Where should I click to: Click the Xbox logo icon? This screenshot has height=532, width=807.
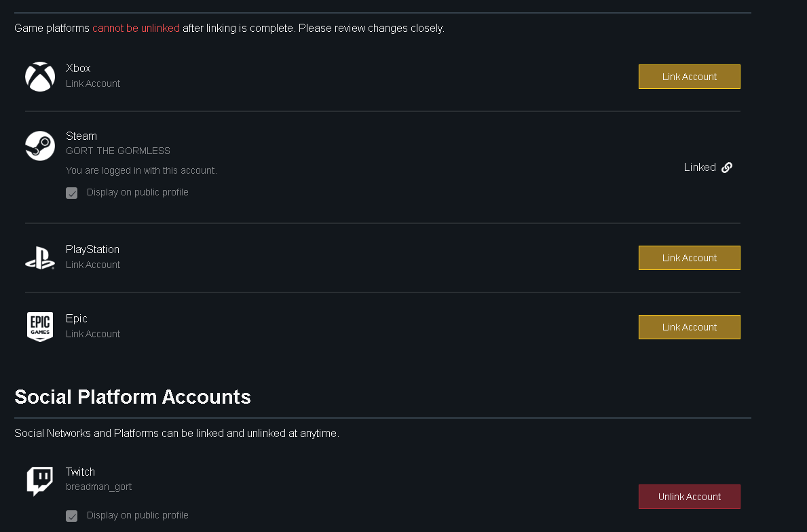tap(40, 77)
